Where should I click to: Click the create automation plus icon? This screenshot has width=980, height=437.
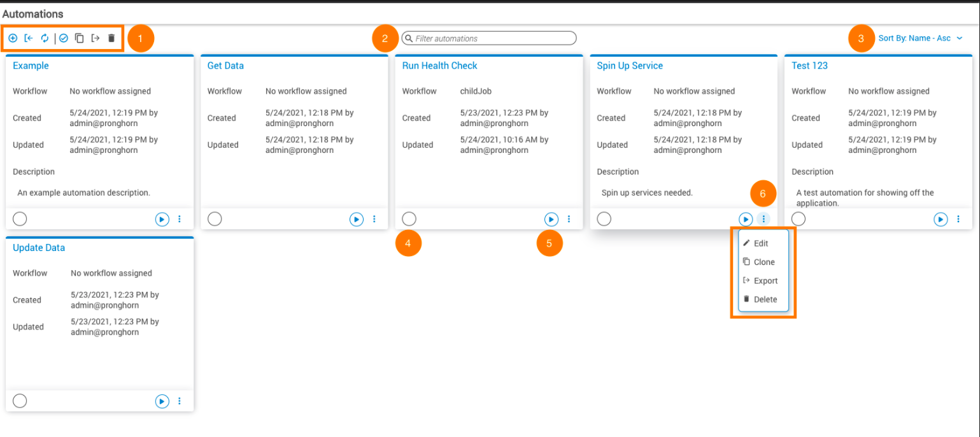(13, 38)
